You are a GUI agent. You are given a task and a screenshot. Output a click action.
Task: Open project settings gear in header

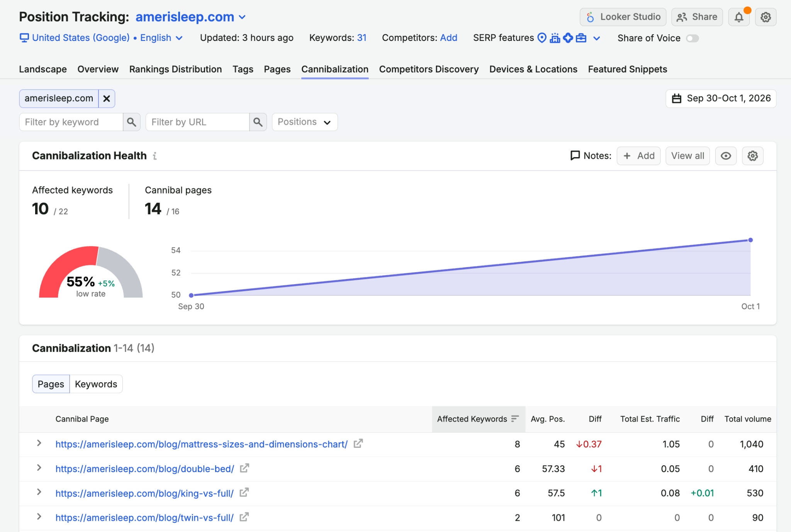pos(766,17)
